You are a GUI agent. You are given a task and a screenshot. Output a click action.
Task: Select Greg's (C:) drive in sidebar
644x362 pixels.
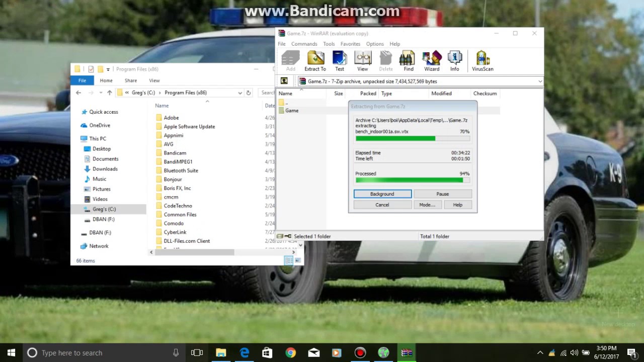104,209
